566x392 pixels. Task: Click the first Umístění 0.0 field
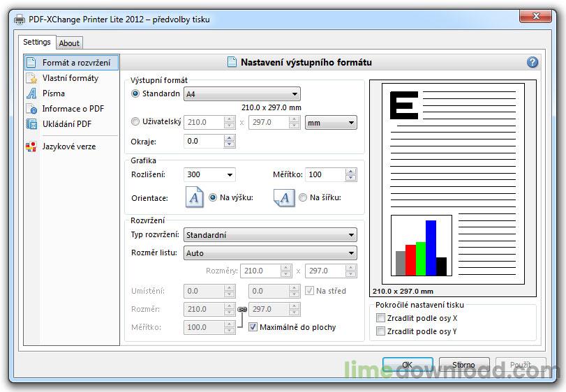(204, 291)
